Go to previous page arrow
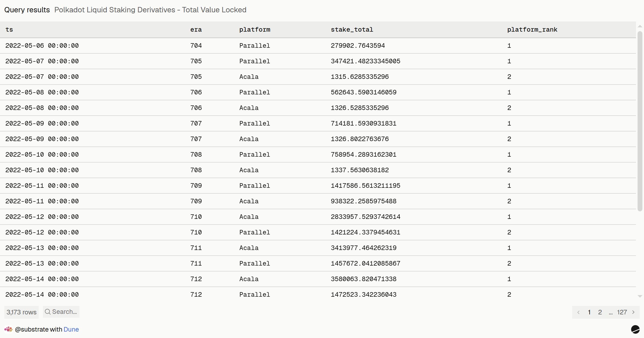 (x=579, y=312)
